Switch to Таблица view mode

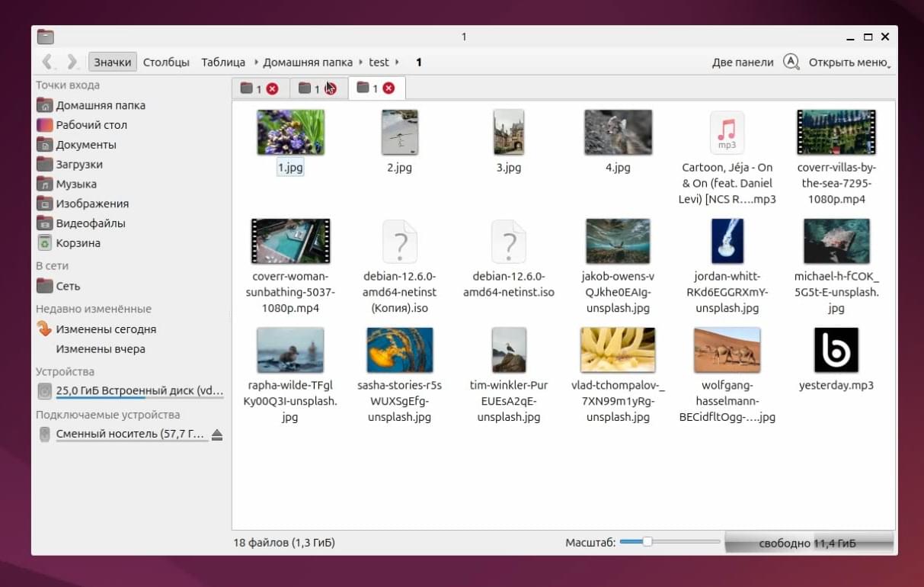[x=223, y=63]
